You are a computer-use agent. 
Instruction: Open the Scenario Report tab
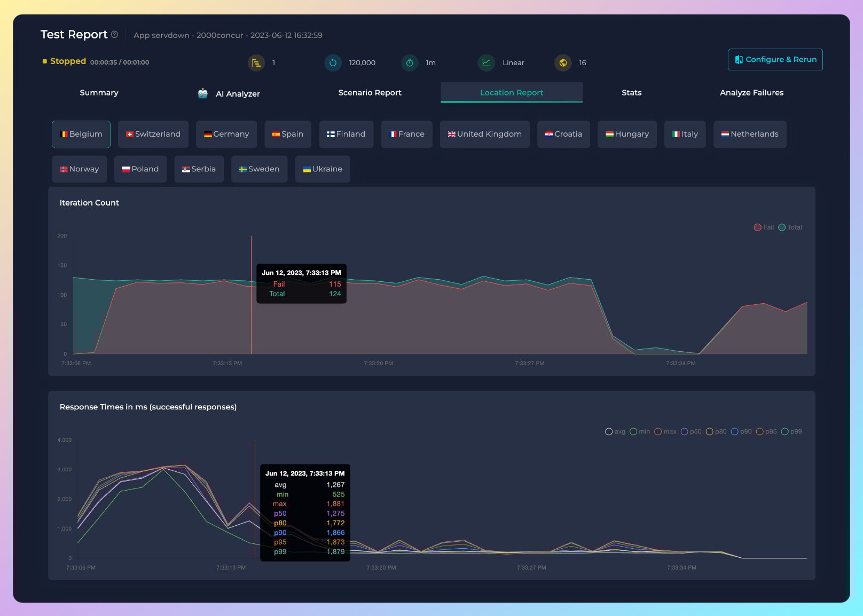(x=370, y=92)
